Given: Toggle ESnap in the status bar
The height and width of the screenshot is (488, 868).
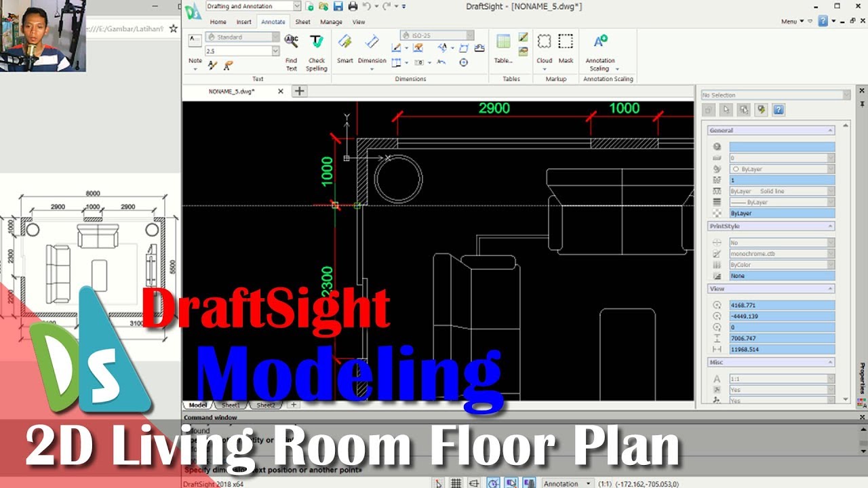Looking at the screenshot, I should click(511, 483).
